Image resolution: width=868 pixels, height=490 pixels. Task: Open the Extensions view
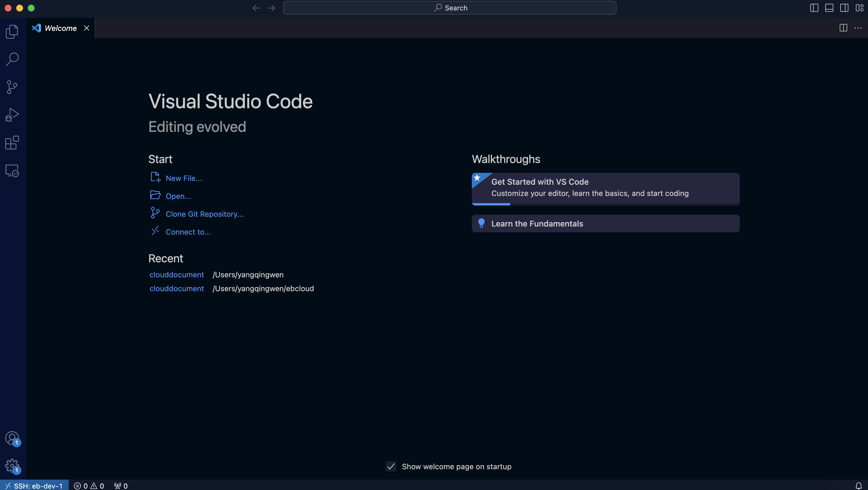(x=12, y=143)
